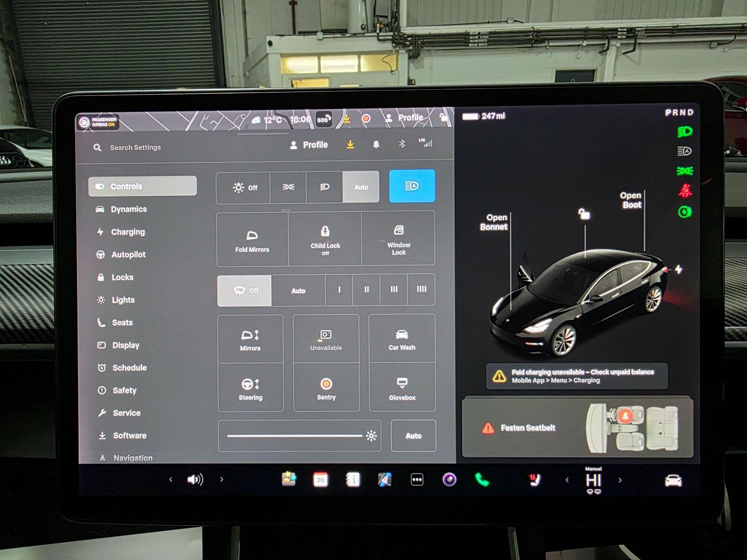Open the phone app in the dock
Viewport: 747px width, 560px height.
click(x=482, y=479)
